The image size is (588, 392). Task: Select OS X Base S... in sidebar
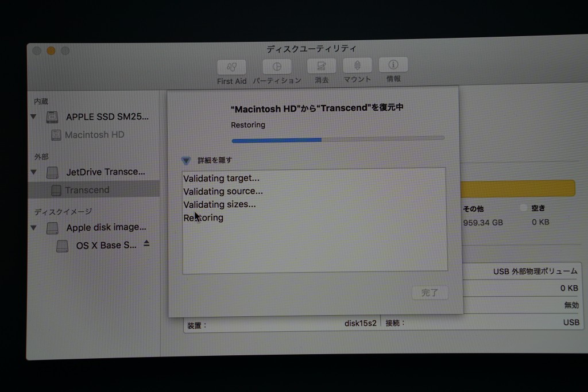tap(106, 246)
